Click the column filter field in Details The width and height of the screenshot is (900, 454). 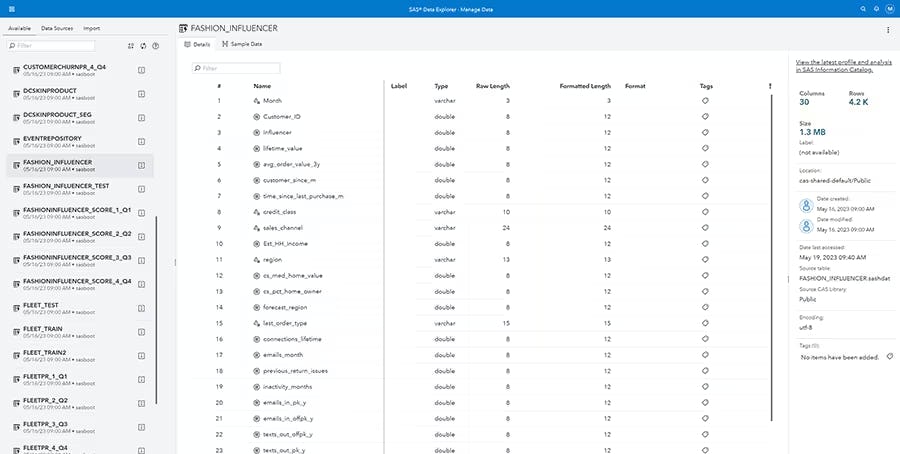click(236, 68)
